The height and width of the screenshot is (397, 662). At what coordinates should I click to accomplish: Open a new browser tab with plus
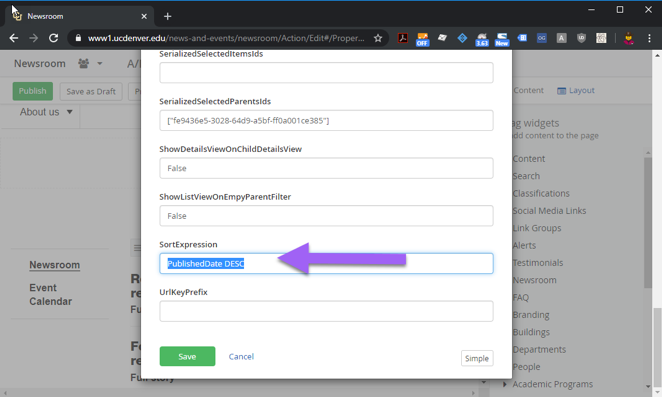[x=168, y=16]
